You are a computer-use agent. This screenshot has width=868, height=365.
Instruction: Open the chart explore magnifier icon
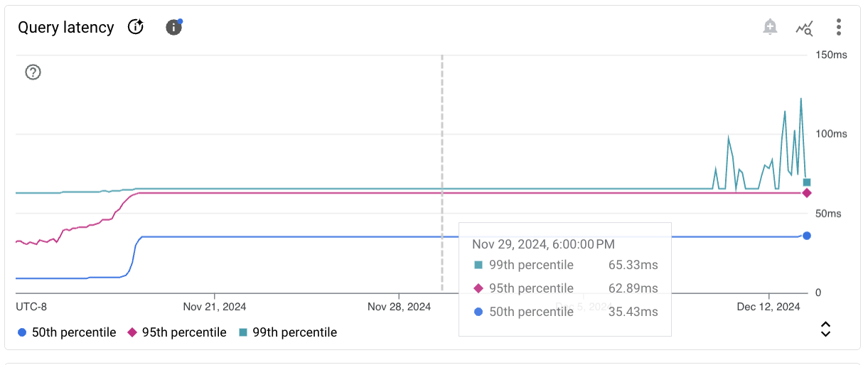805,28
